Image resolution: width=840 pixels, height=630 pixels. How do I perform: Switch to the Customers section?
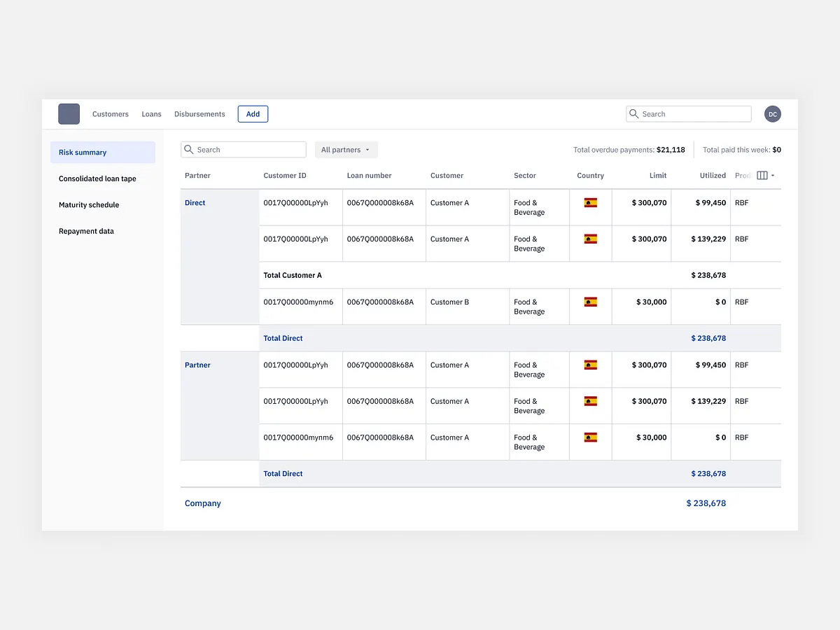[x=110, y=113]
